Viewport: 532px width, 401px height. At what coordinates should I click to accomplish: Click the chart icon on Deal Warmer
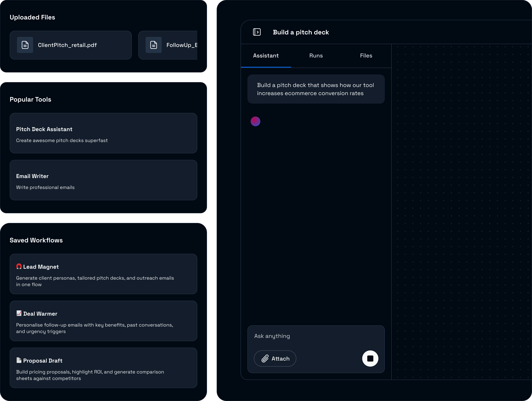[x=19, y=313]
